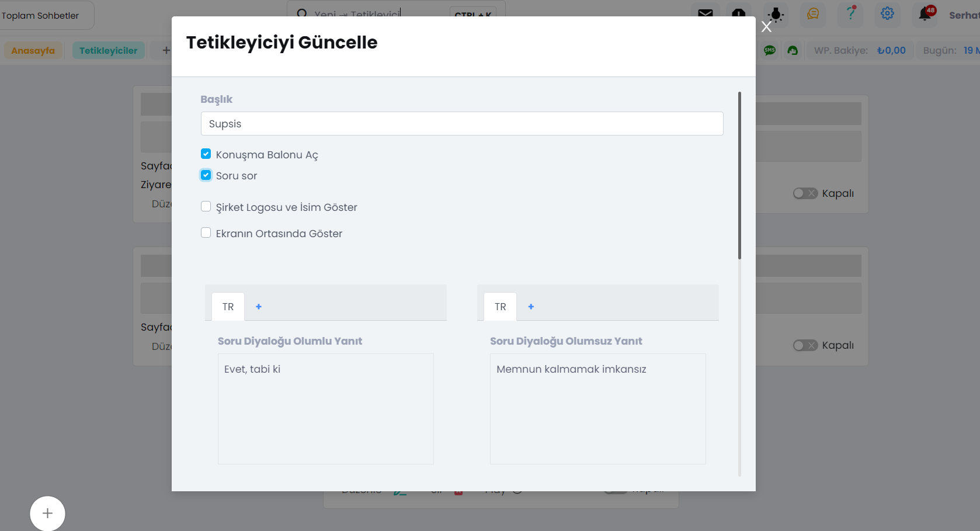Click the Memnun kalmamak imkansız text area
980x531 pixels.
tap(598, 409)
